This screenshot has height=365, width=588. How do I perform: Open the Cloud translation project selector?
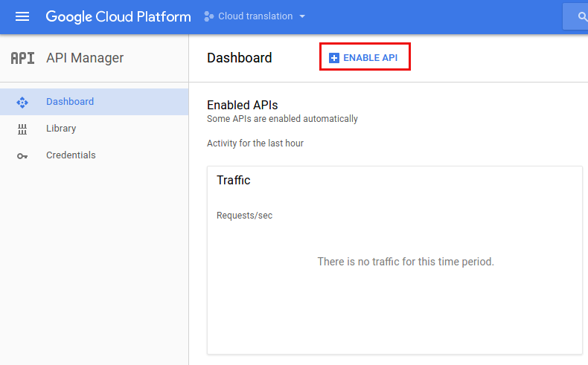coord(255,16)
